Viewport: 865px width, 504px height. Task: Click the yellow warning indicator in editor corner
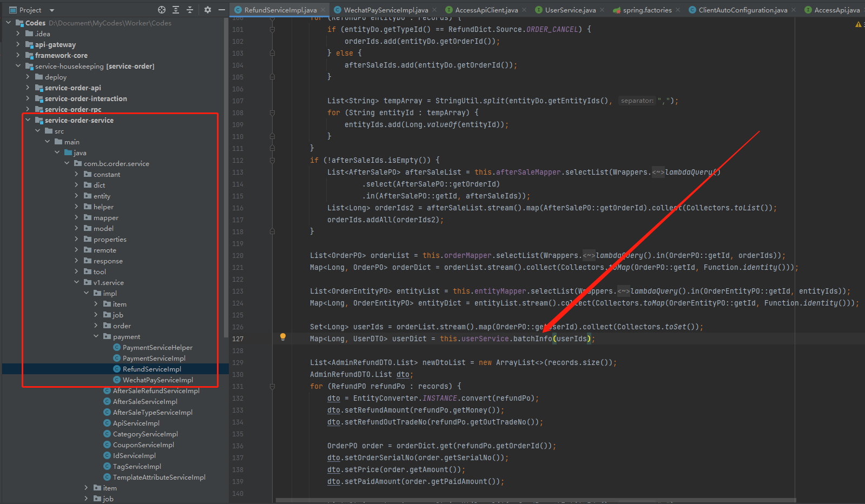click(858, 24)
